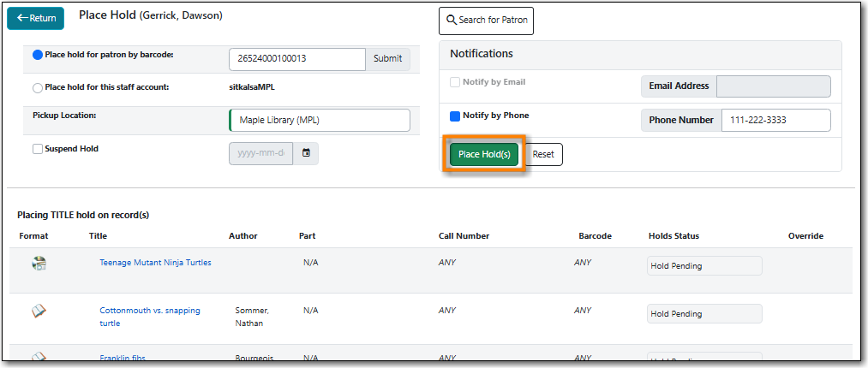The width and height of the screenshot is (868, 368).
Task: Toggle the Notify by Email checkbox
Action: pyautogui.click(x=455, y=82)
